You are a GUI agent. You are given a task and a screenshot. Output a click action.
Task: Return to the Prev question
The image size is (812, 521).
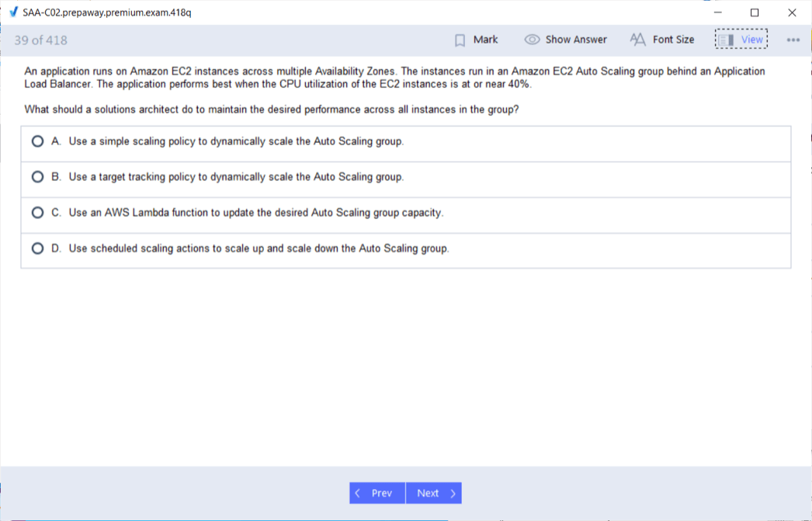[x=377, y=493]
